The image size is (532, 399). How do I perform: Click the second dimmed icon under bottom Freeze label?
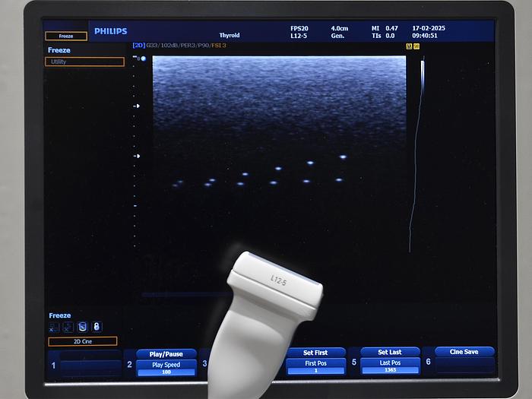tap(68, 327)
